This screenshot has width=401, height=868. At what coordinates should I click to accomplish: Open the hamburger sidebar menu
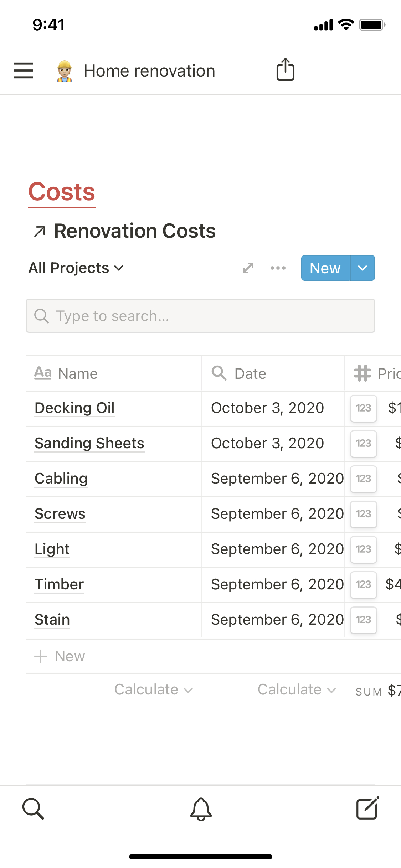pyautogui.click(x=24, y=71)
